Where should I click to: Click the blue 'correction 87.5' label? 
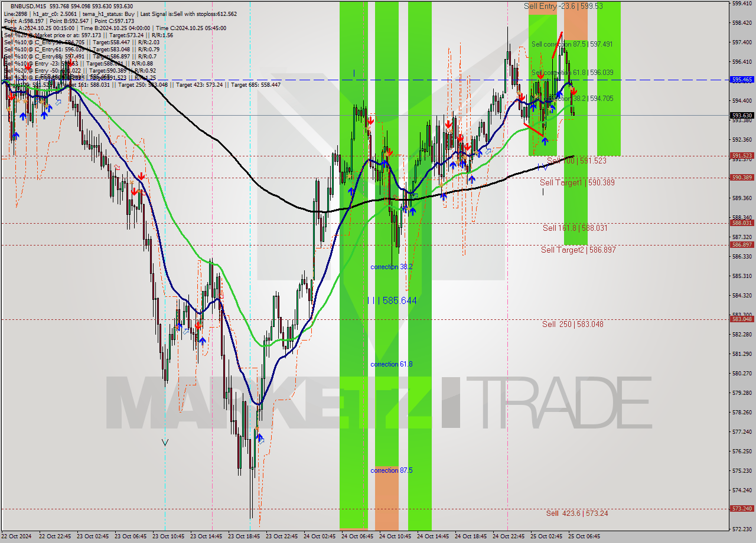[x=391, y=471]
